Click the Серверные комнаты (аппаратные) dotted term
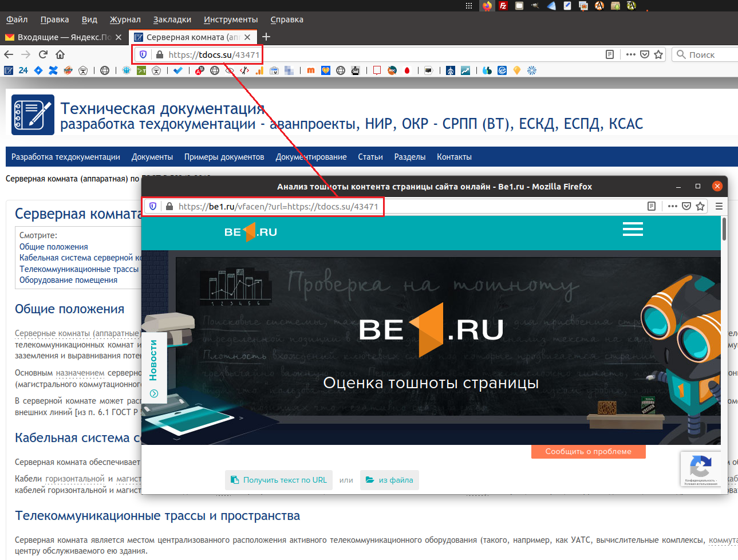 (x=77, y=333)
